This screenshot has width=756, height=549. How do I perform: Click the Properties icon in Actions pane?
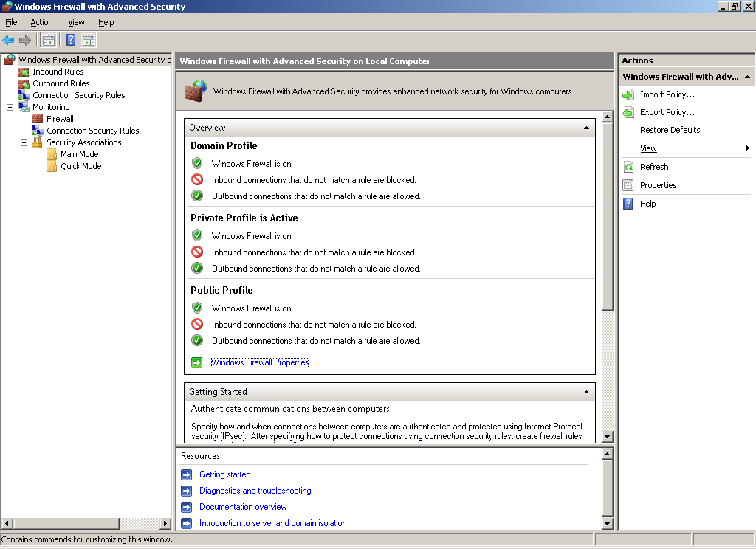tap(628, 185)
